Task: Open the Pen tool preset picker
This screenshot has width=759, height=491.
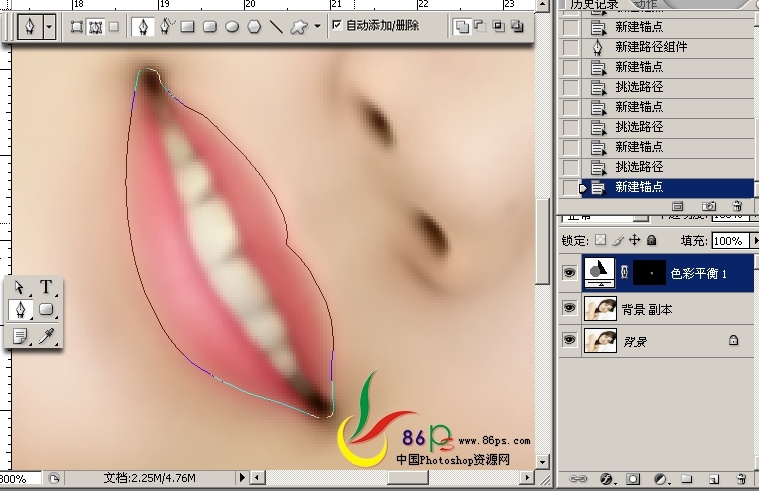Action: [x=30, y=26]
